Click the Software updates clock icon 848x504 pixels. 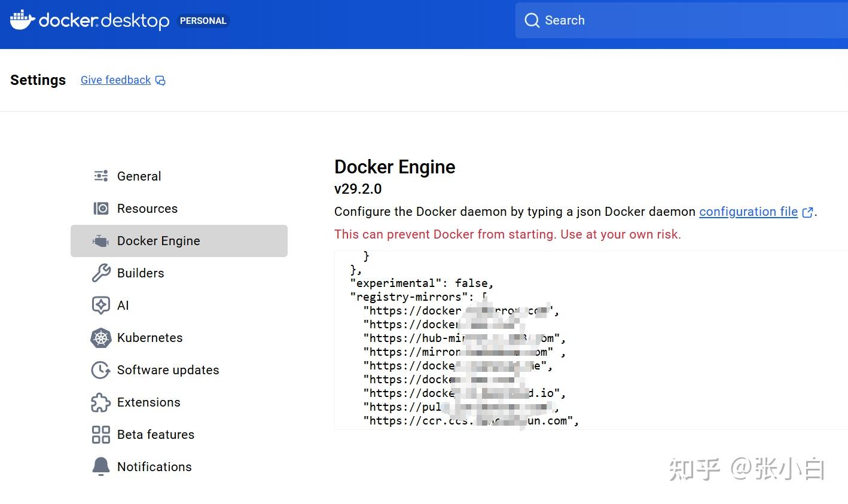(x=101, y=370)
